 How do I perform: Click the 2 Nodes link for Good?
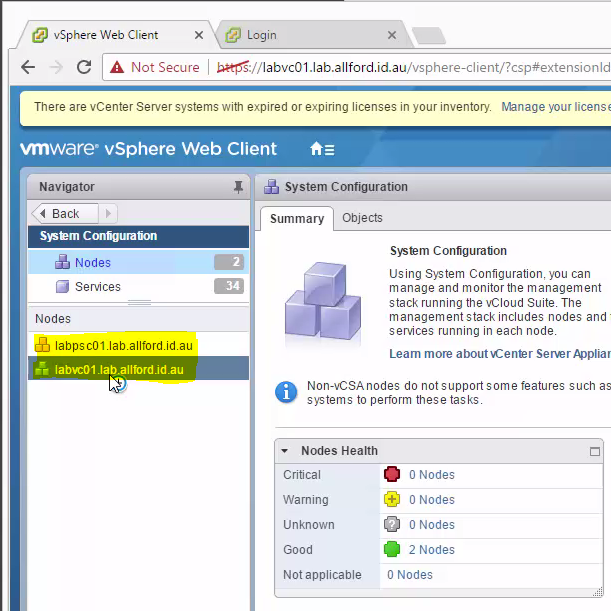coord(432,549)
